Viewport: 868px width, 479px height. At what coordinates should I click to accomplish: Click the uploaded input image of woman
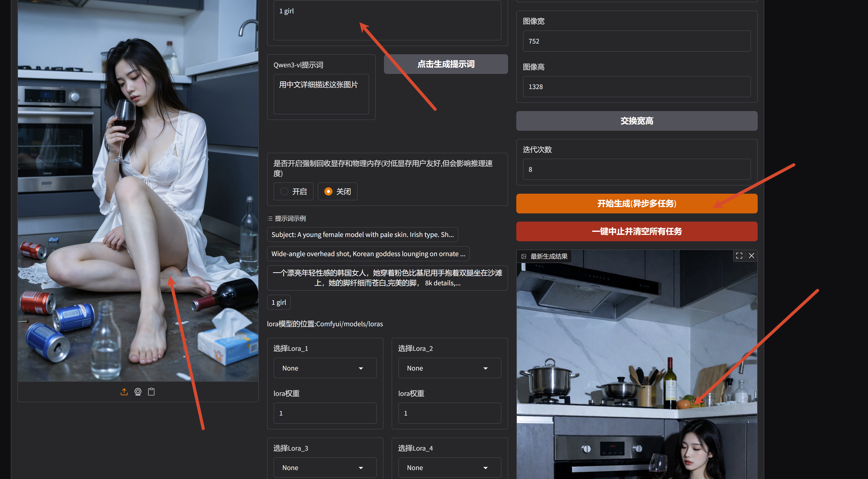[138, 191]
